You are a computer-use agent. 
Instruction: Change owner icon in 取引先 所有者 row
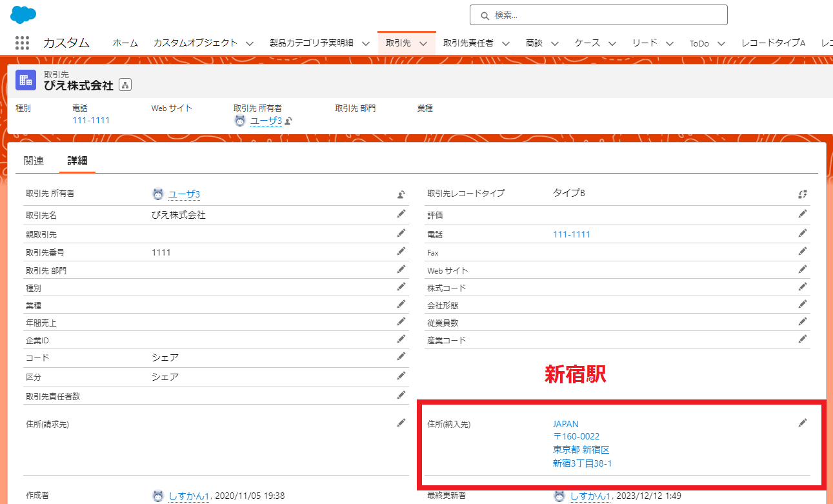pos(401,194)
